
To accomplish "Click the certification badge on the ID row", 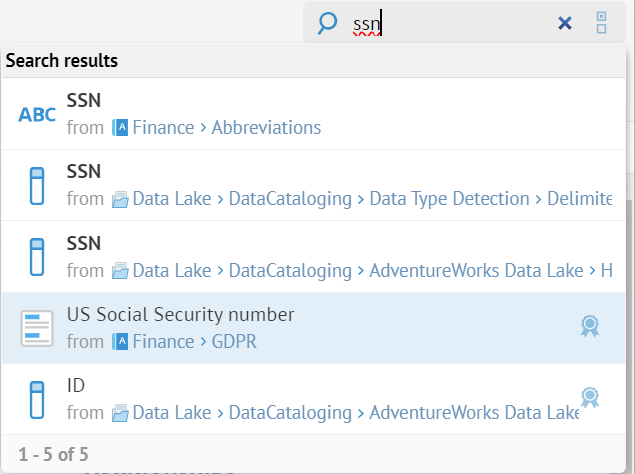I will [x=590, y=398].
